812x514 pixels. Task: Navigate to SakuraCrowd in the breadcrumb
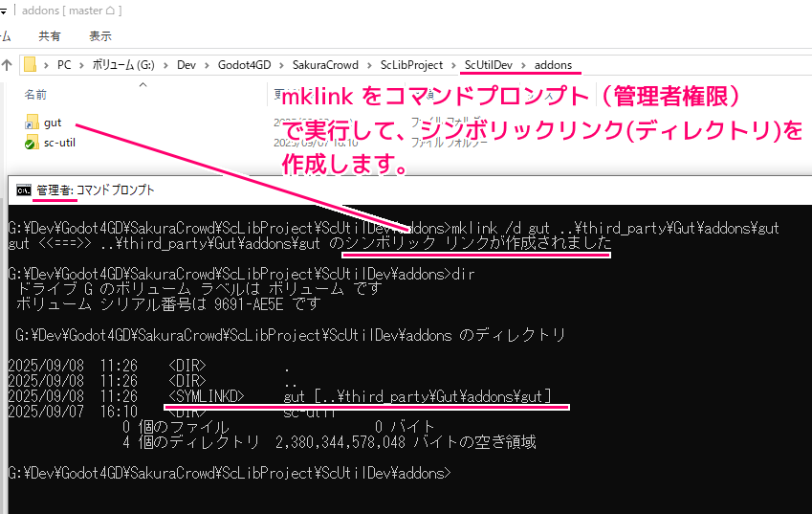point(325,65)
